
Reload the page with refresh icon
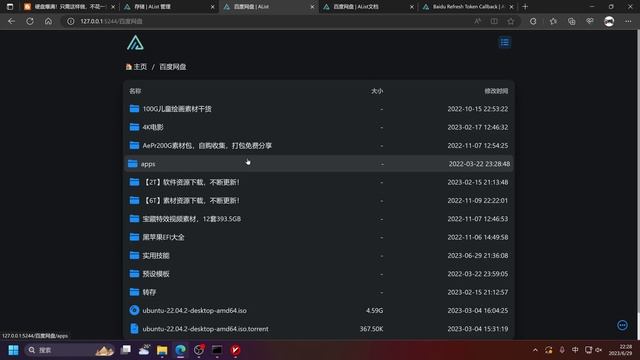click(x=30, y=21)
